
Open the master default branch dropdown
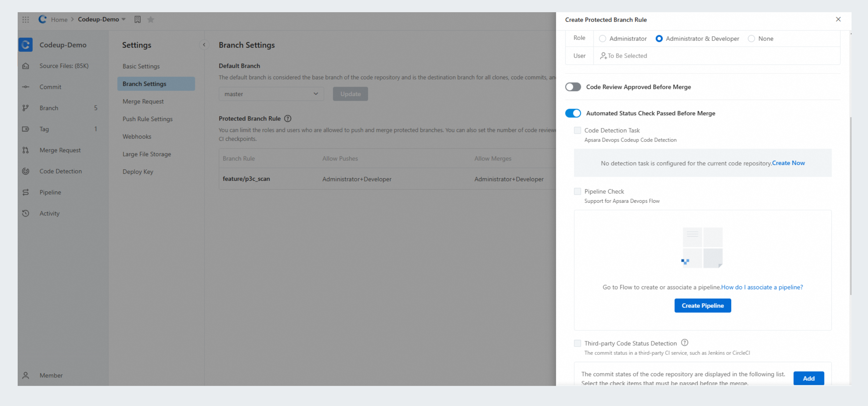[x=271, y=94]
